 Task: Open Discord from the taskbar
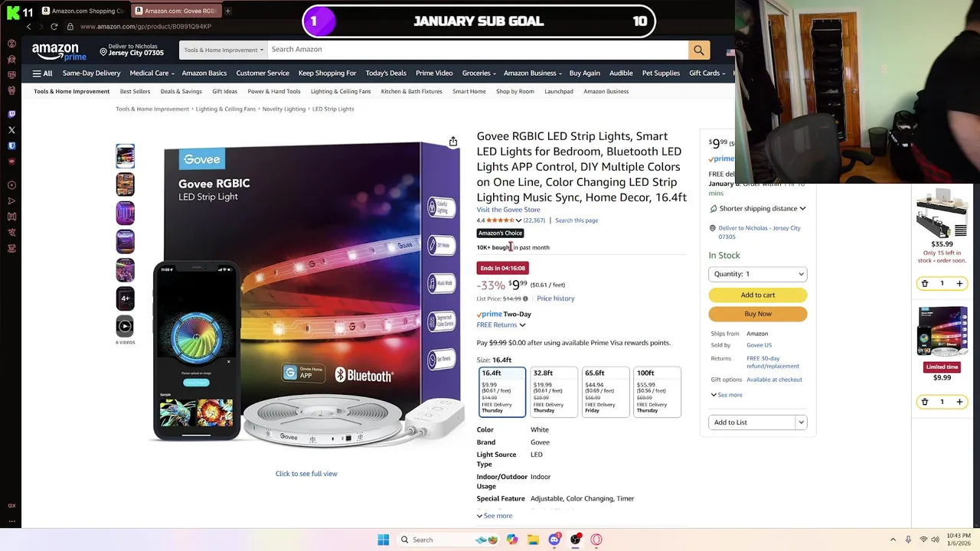[554, 540]
